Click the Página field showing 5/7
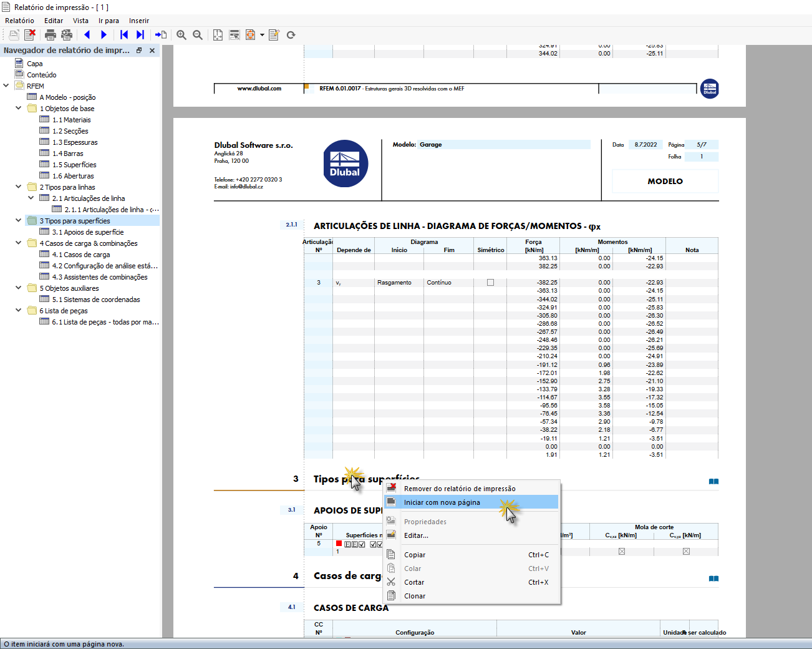 tap(702, 144)
